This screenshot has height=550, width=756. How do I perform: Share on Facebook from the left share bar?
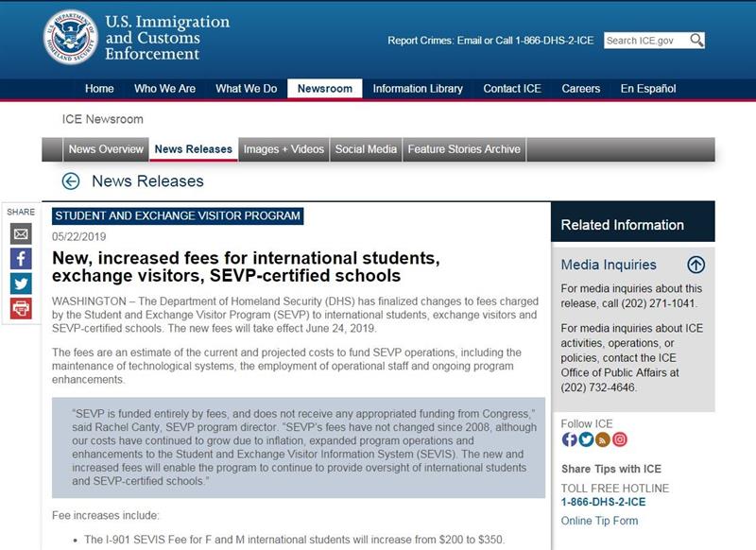[x=21, y=258]
